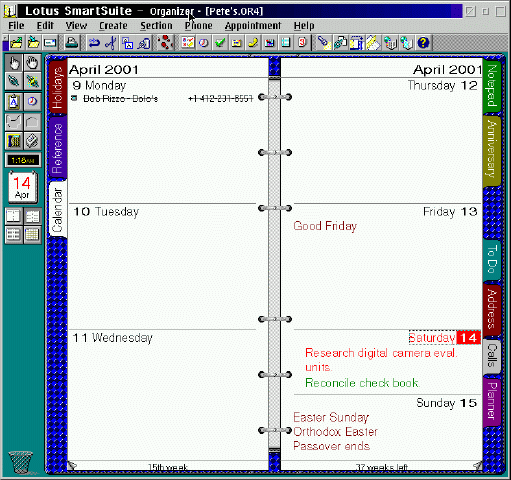Select the Passover ends entry
Viewport: 511px width, 480px height.
pos(332,446)
